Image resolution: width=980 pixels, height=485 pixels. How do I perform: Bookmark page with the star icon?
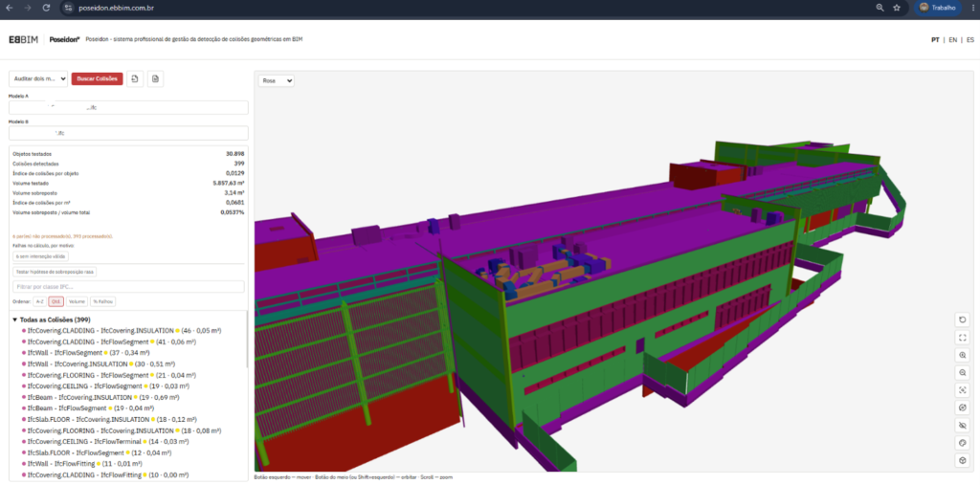[x=897, y=8]
